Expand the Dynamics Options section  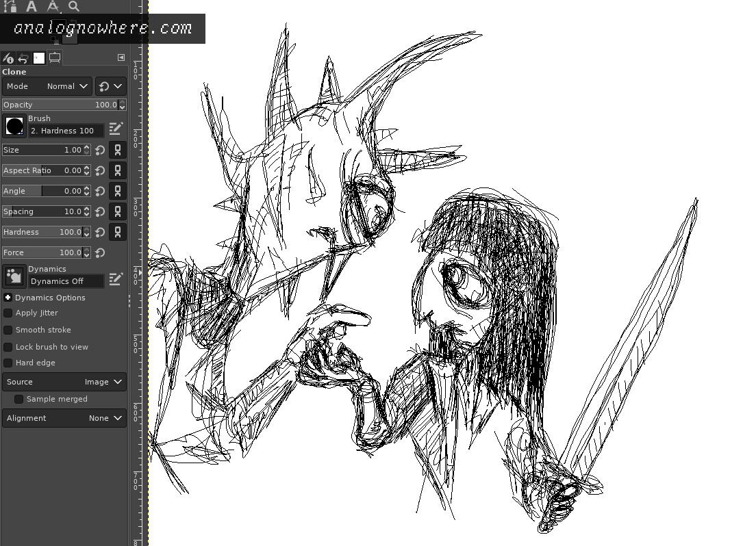[x=8, y=298]
